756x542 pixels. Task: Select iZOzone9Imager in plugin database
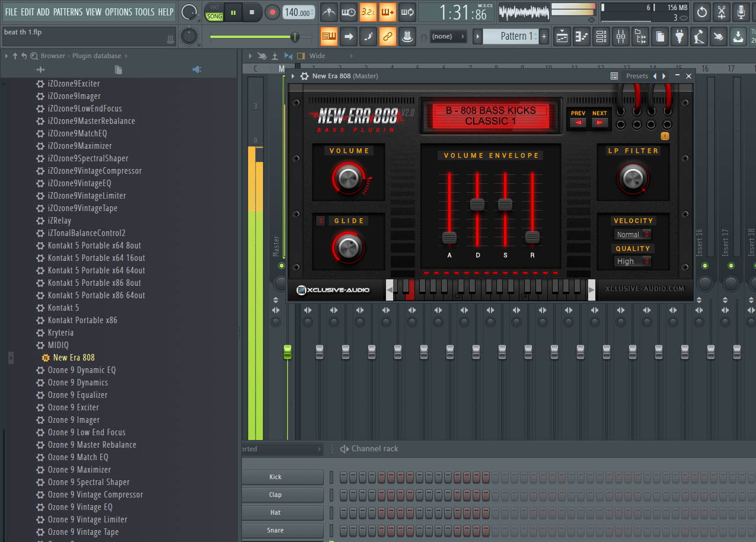point(74,96)
